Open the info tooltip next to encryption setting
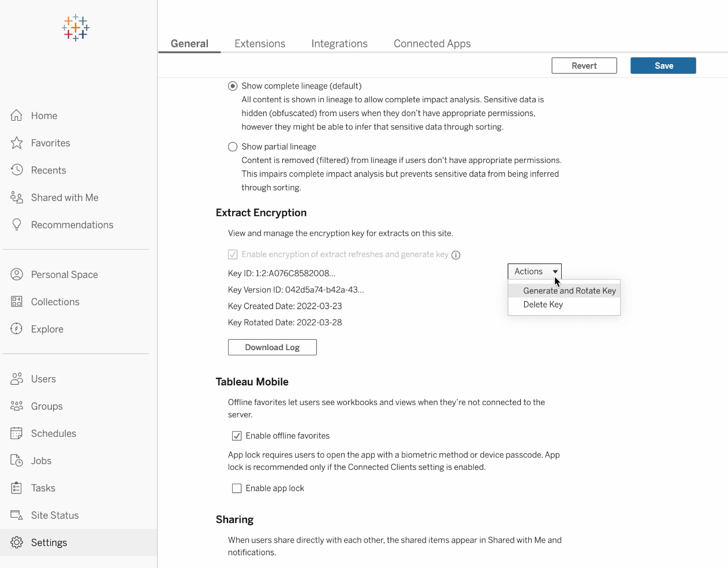The image size is (728, 568). pos(456,255)
